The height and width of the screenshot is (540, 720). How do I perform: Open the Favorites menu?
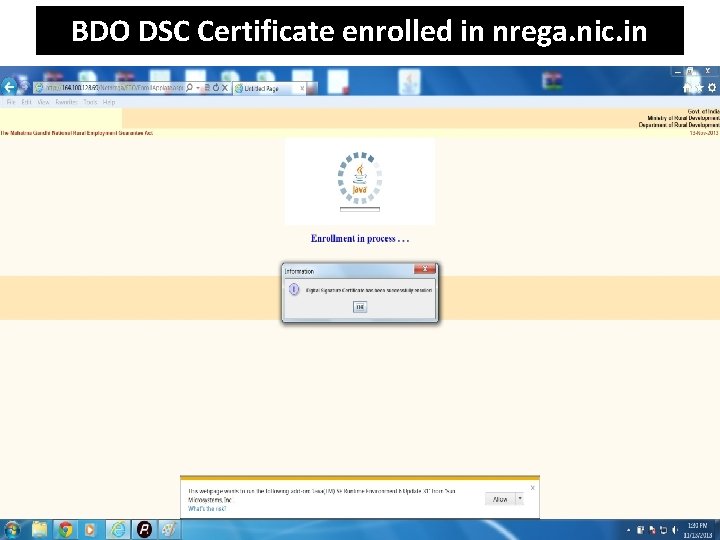(x=66, y=102)
